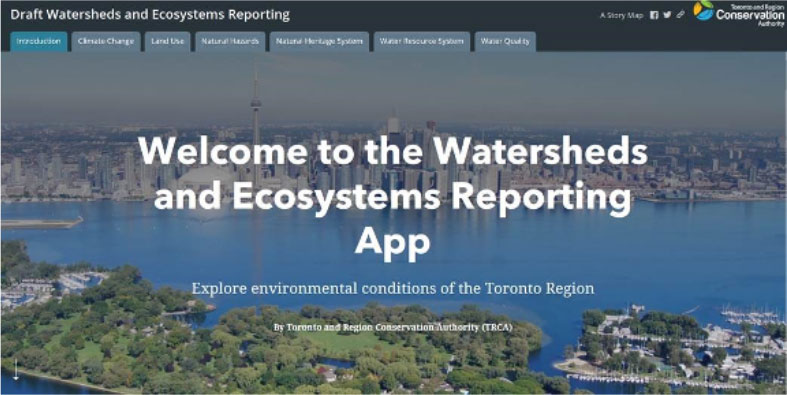
Task: Share the story map on Twitter
Action: coord(667,15)
